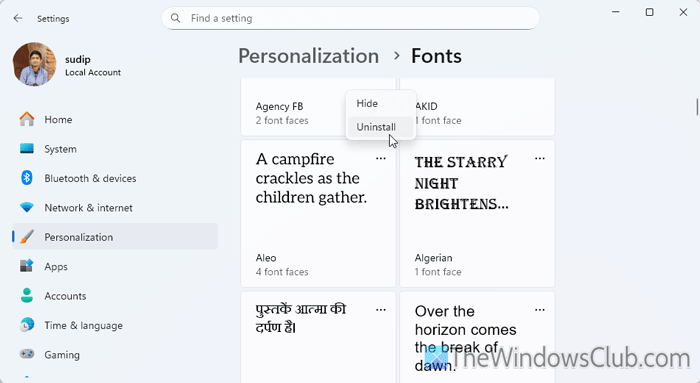The width and height of the screenshot is (700, 383).
Task: Click the vertical scrollbar thumb
Action: 697,107
